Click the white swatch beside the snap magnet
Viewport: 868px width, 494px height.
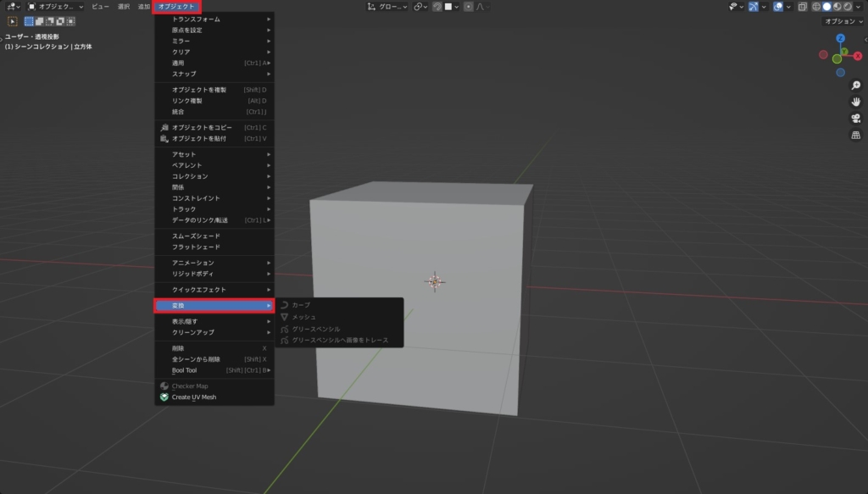pos(447,7)
